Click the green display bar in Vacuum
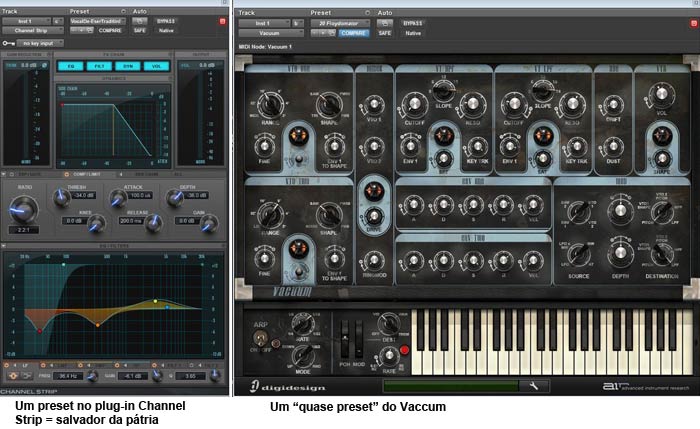The height and width of the screenshot is (429, 700). (451, 386)
